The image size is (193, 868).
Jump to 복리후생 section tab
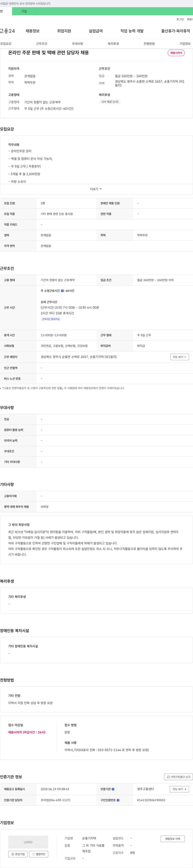[113, 44]
